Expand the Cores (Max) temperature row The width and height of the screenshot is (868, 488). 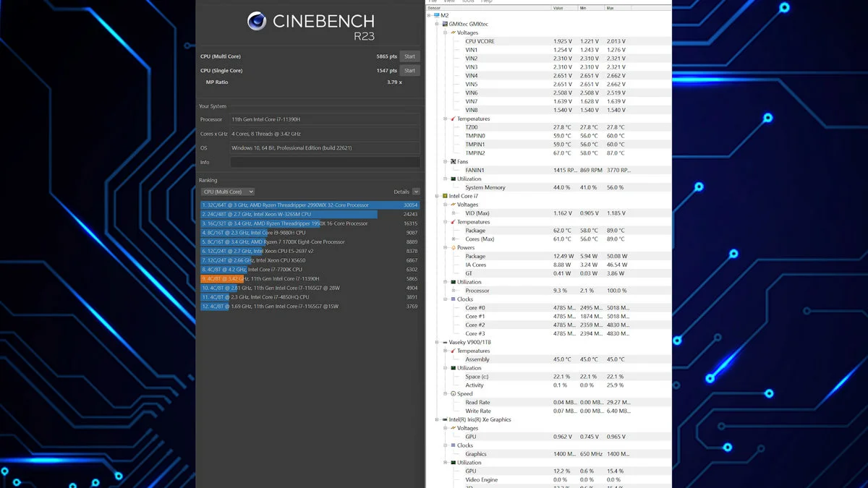[454, 239]
